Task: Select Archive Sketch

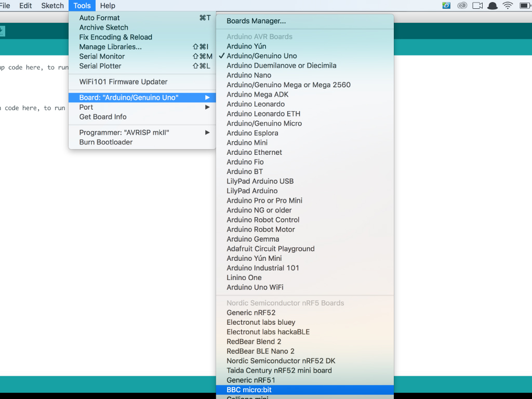Action: tap(142, 28)
